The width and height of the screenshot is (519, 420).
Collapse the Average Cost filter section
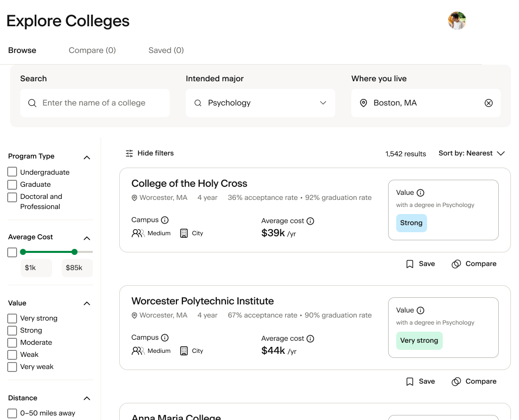click(87, 238)
